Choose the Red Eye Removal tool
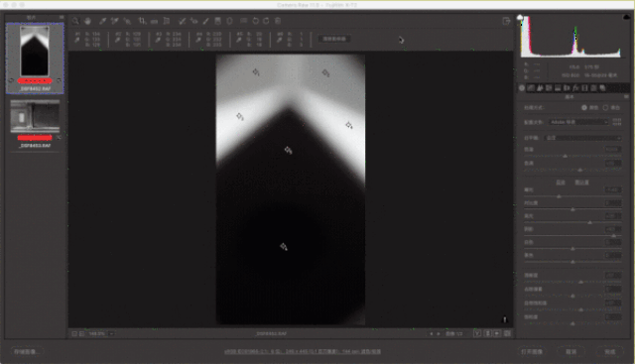Screen dimensions: 635x364 tap(194, 21)
